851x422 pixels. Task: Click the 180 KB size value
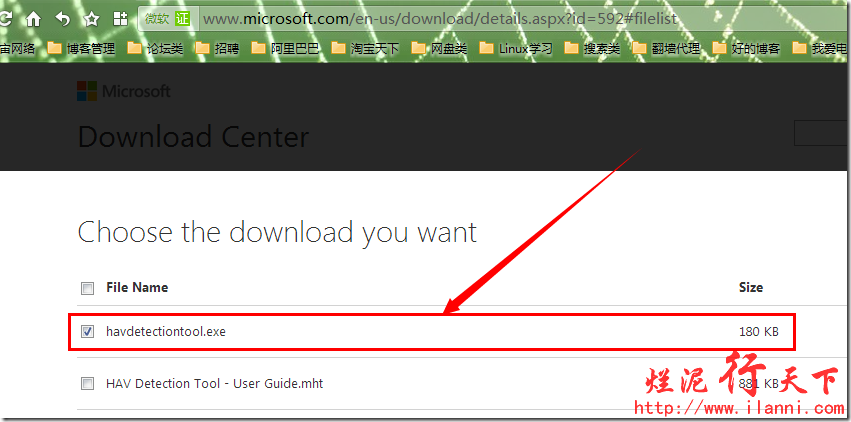[759, 331]
